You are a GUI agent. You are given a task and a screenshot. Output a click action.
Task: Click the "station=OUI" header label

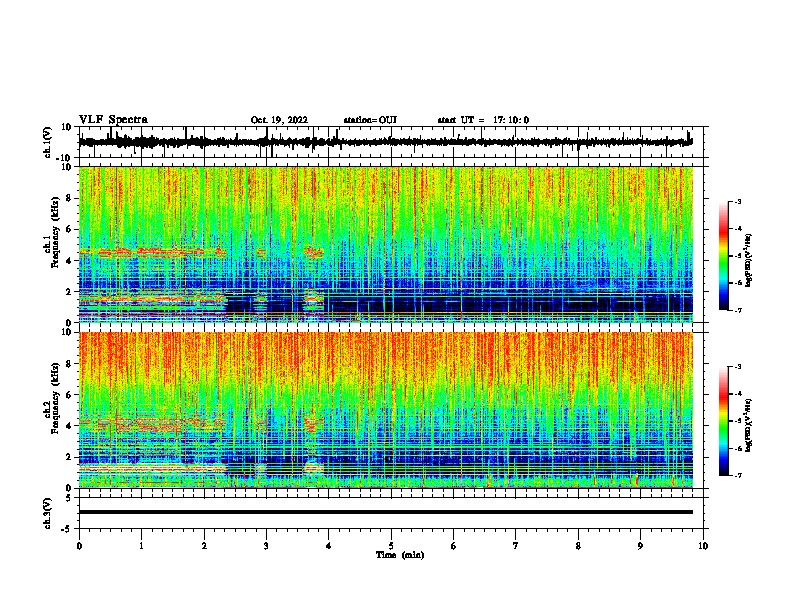pyautogui.click(x=370, y=120)
